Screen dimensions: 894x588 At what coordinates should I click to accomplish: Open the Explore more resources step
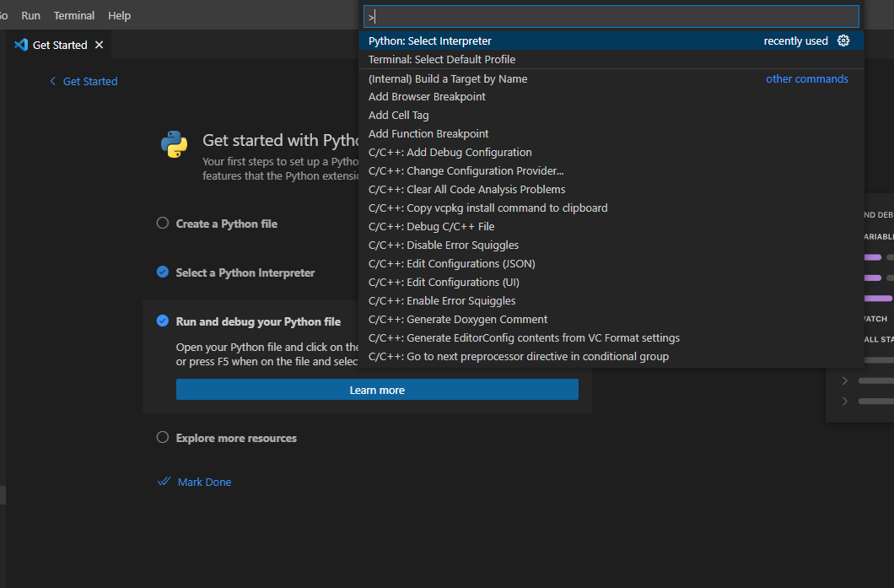(x=236, y=438)
